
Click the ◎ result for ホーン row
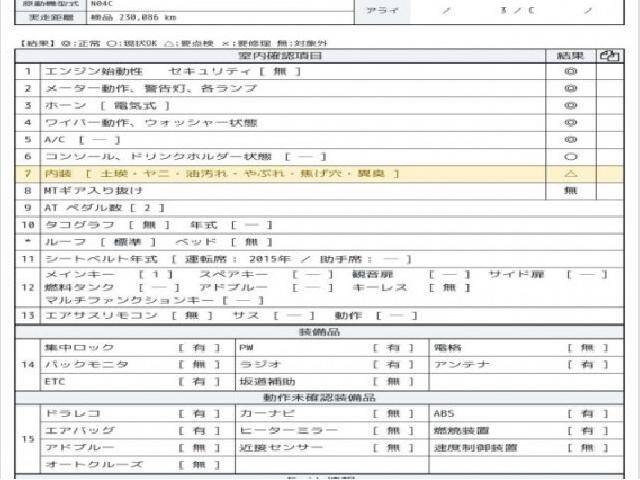(x=571, y=106)
